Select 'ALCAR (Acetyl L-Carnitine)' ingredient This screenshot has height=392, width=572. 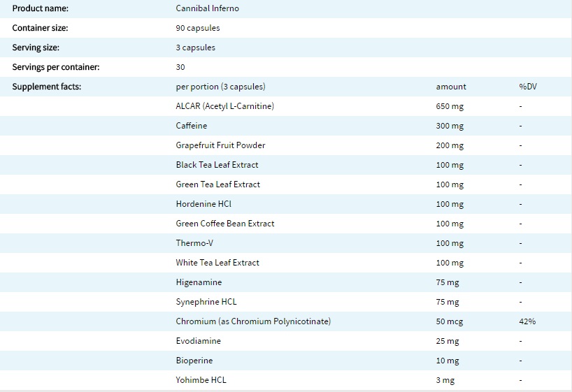[x=224, y=106]
